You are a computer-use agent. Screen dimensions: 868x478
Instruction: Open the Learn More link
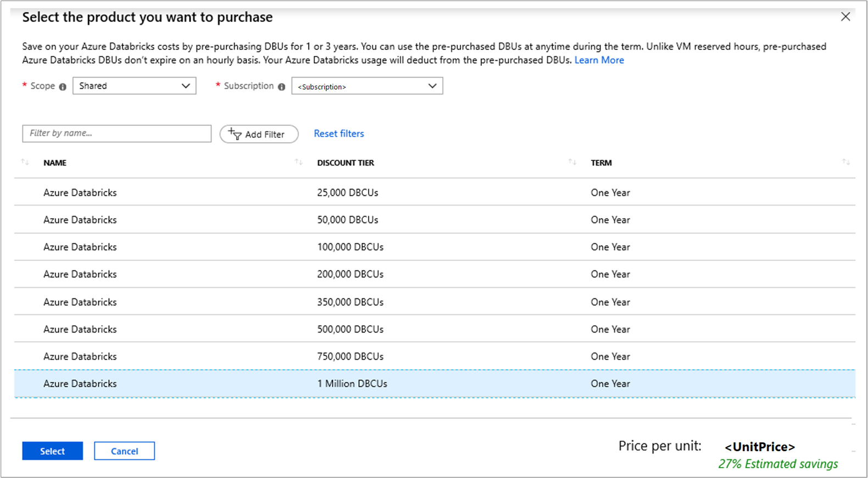(599, 60)
